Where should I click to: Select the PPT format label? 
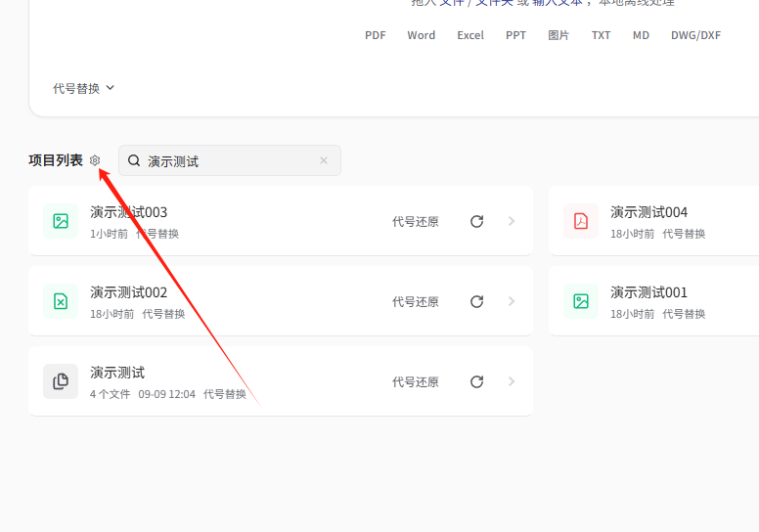pyautogui.click(x=515, y=35)
